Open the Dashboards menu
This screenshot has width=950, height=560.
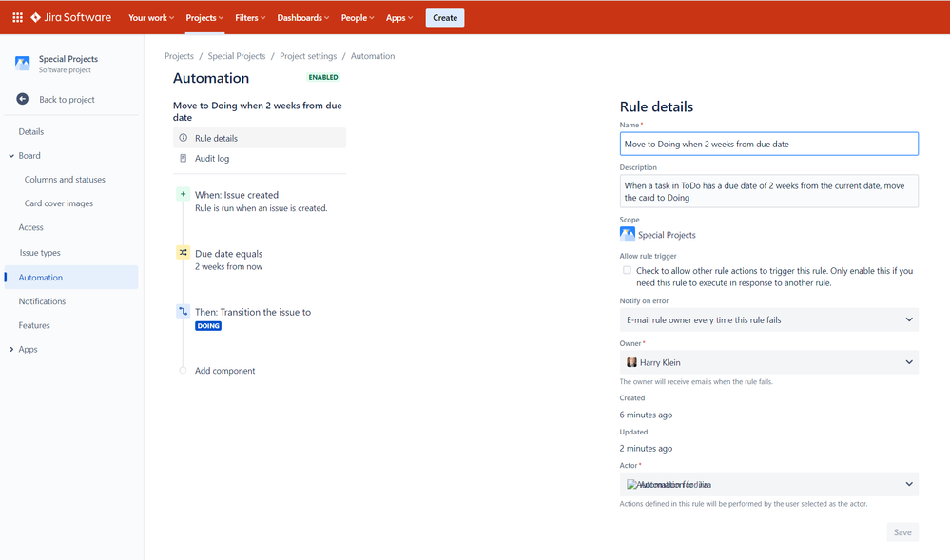(x=303, y=17)
